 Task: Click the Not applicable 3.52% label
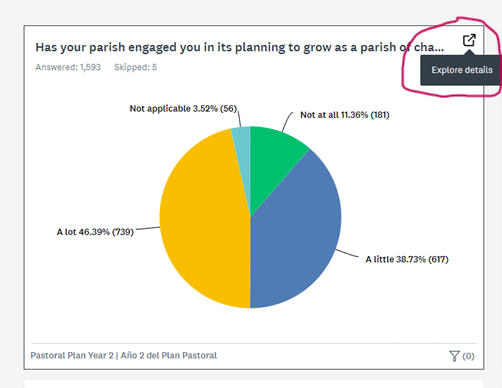tap(183, 109)
